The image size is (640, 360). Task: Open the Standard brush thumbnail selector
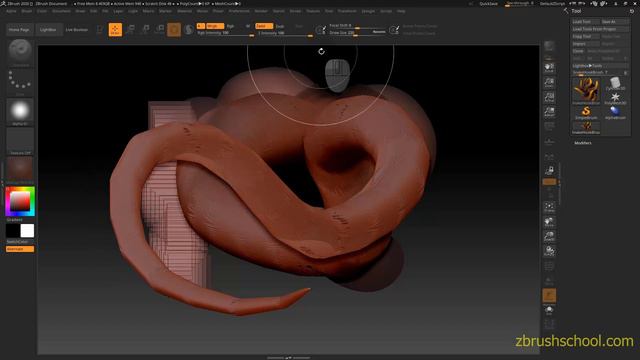coord(20,52)
